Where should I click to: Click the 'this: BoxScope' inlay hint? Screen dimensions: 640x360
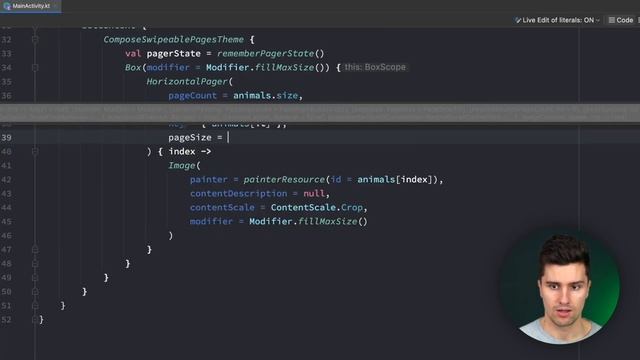375,67
